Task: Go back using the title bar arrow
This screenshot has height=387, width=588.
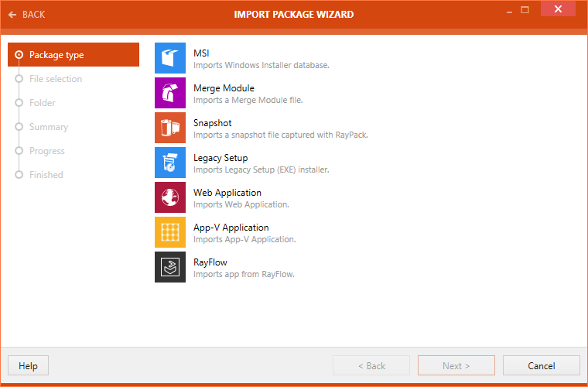Action: pos(26,15)
